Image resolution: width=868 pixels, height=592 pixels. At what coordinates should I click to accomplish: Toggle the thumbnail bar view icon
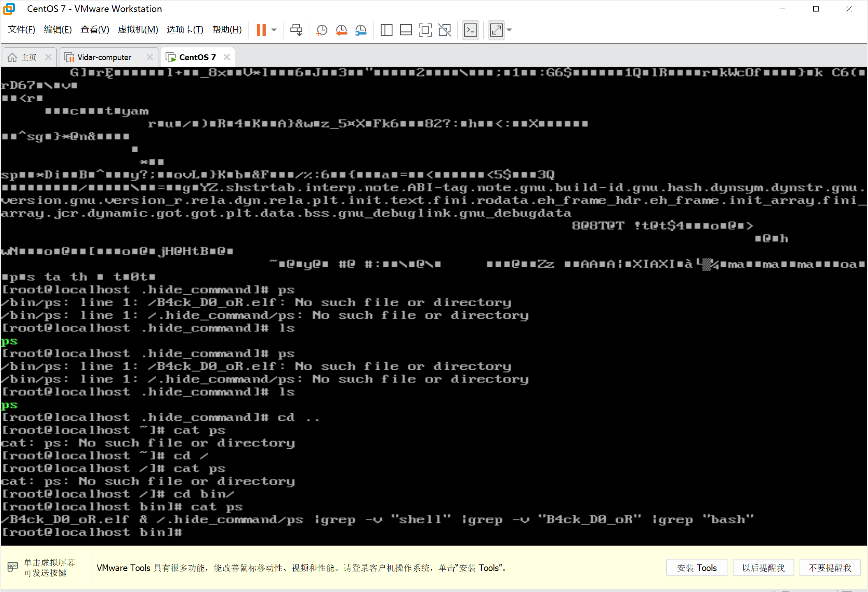[x=406, y=30]
